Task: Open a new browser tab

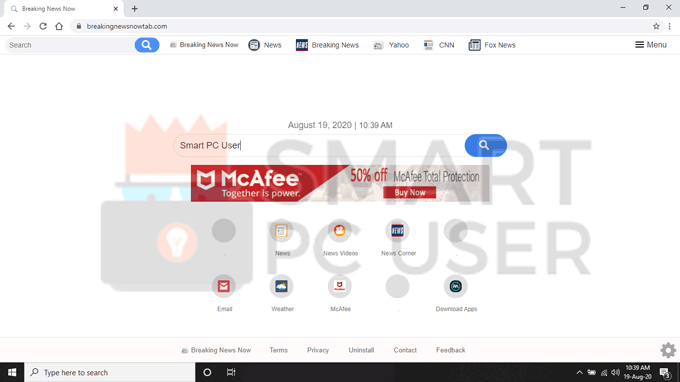Action: coord(134,9)
